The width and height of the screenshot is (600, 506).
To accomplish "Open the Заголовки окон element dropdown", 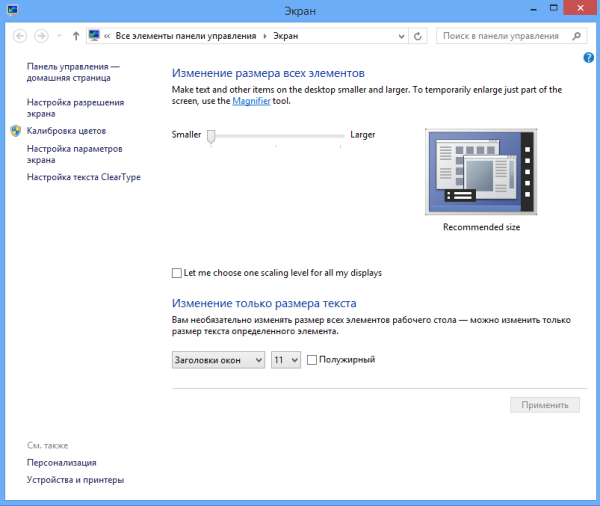I will (x=218, y=360).
